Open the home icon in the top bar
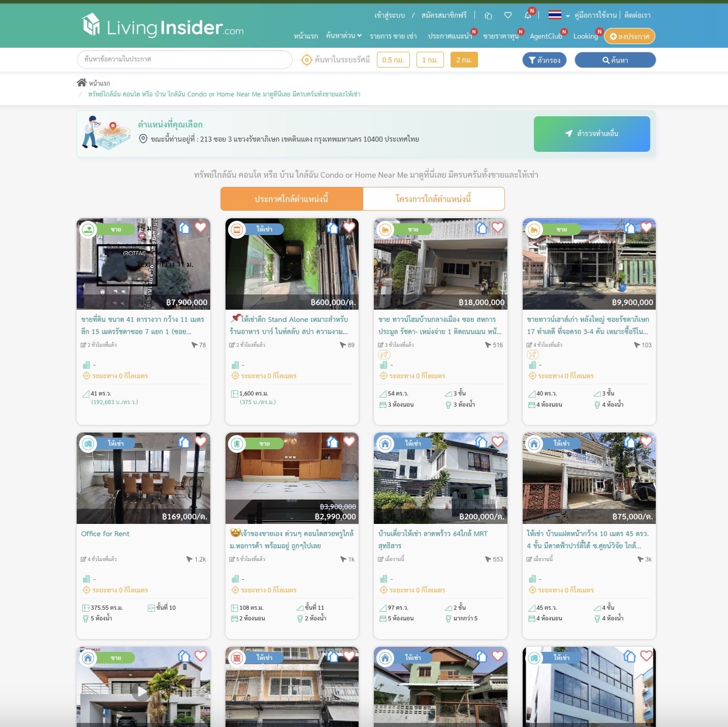This screenshot has height=727, width=728. click(x=488, y=16)
